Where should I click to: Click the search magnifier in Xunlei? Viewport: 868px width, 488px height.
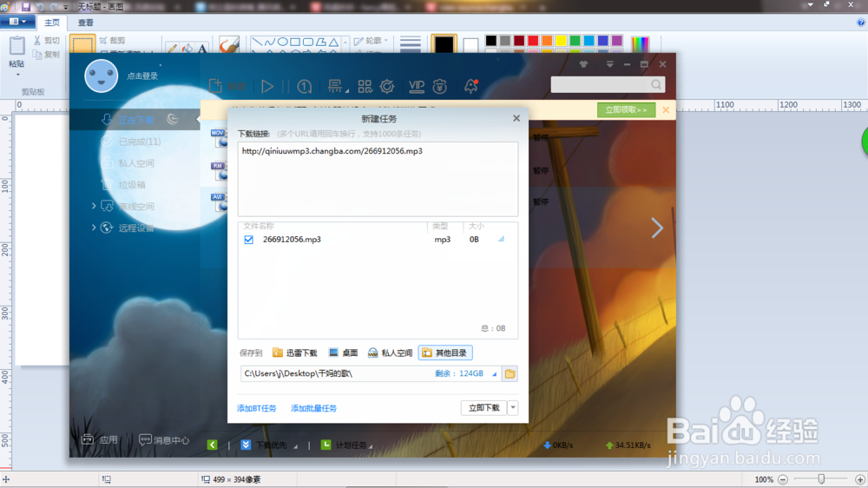pos(656,84)
